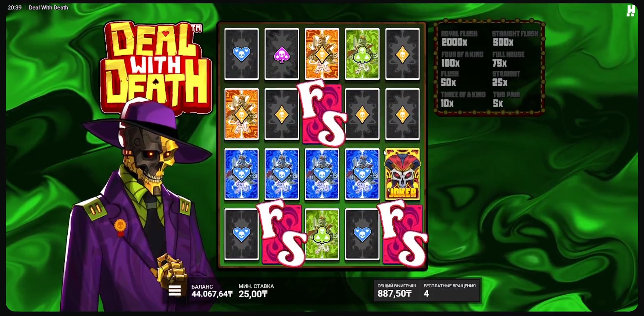Select the green club card in the bottom row
The height and width of the screenshot is (316, 644).
(322, 234)
